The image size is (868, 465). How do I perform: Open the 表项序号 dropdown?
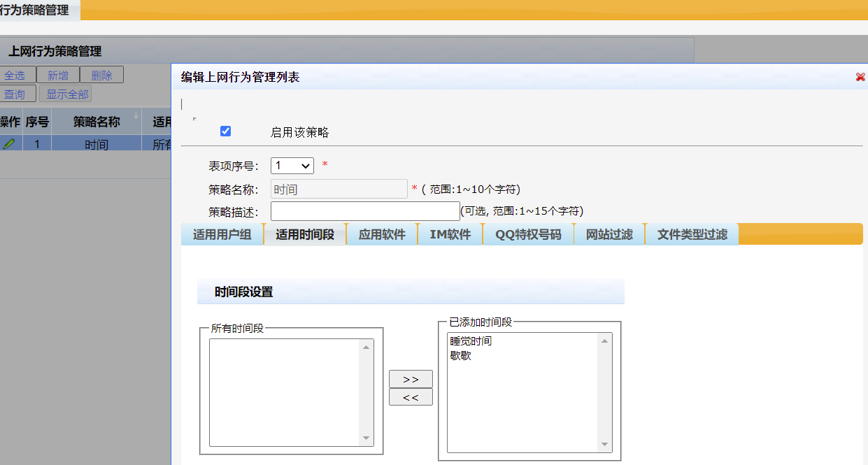click(x=292, y=166)
